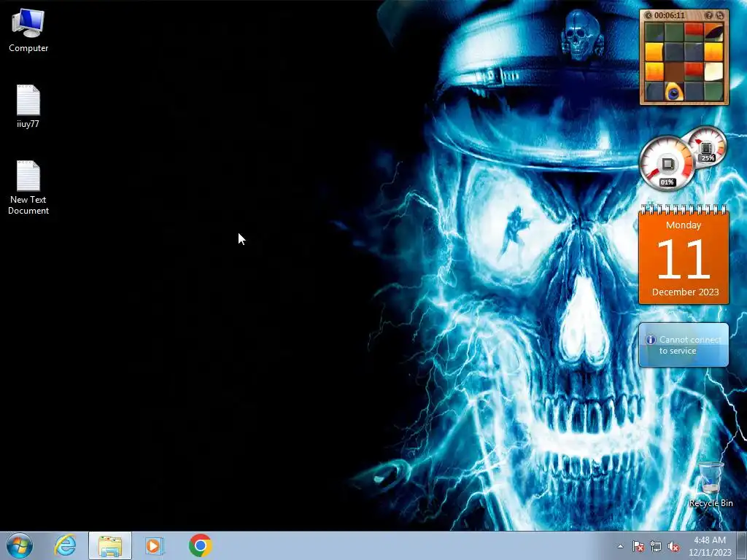Viewport: 747px width, 560px height.
Task: Click the Show desktop strip
Action: [x=742, y=545]
